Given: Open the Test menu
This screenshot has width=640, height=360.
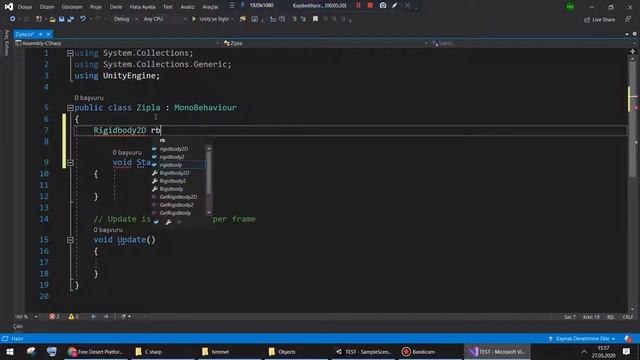Looking at the screenshot, I should click(168, 7).
